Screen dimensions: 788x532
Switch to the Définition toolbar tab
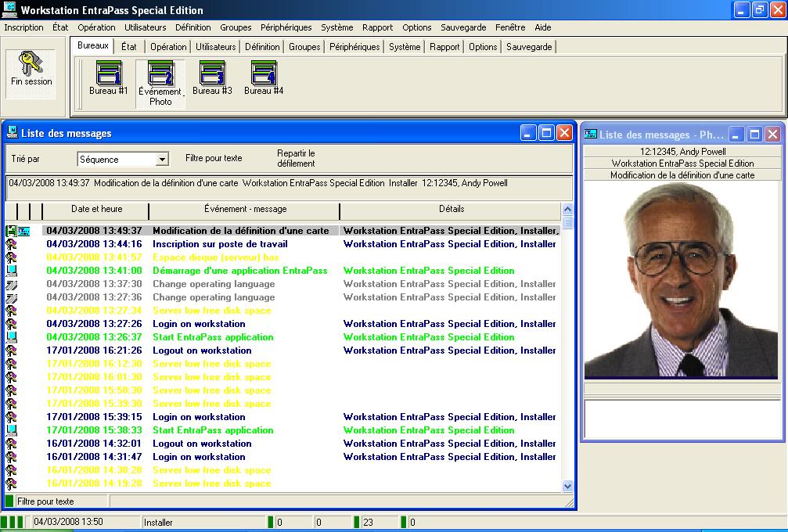click(262, 47)
